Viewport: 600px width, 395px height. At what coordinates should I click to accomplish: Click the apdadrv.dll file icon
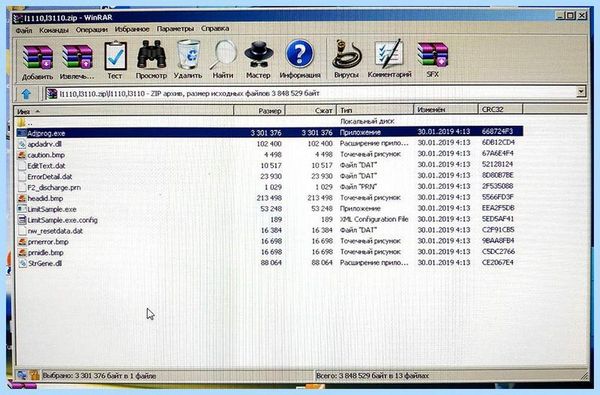pyautogui.click(x=22, y=144)
